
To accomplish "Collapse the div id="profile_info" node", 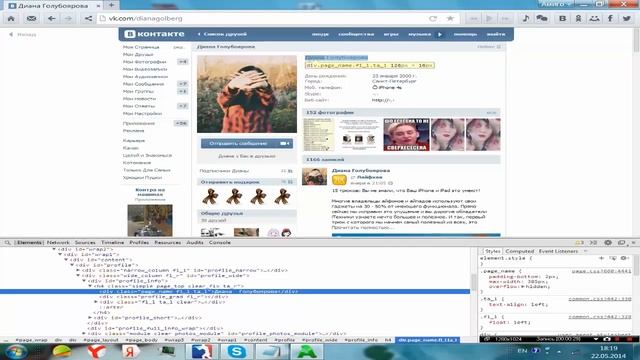I will pyautogui.click(x=84, y=281).
